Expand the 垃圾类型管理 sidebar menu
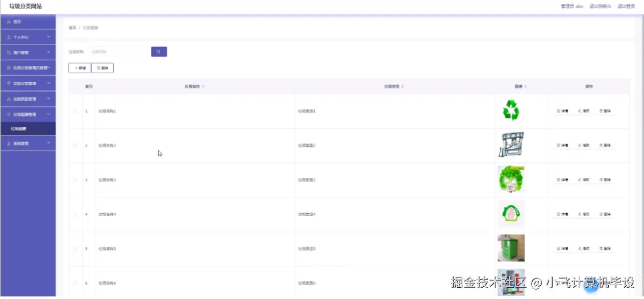The height and width of the screenshot is (299, 644). pos(28,99)
